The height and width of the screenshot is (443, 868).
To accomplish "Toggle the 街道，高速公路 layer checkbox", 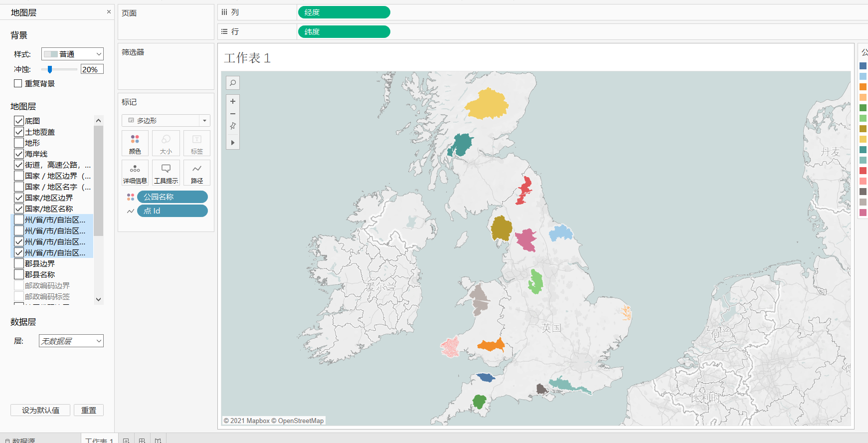I will (19, 165).
